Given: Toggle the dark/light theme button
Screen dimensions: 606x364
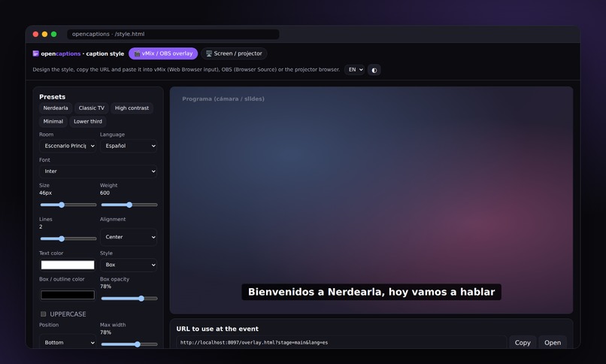Looking at the screenshot, I should point(374,70).
